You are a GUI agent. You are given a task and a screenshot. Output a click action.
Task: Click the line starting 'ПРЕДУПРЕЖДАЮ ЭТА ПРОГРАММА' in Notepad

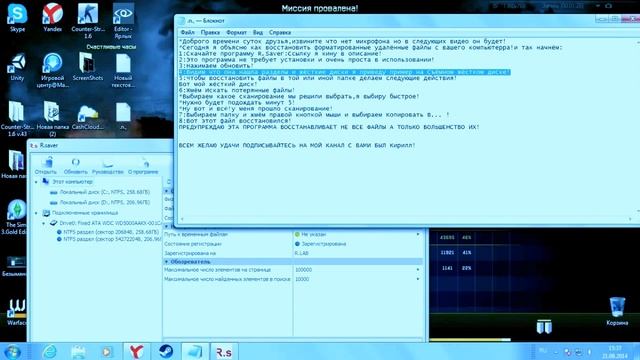point(329,127)
